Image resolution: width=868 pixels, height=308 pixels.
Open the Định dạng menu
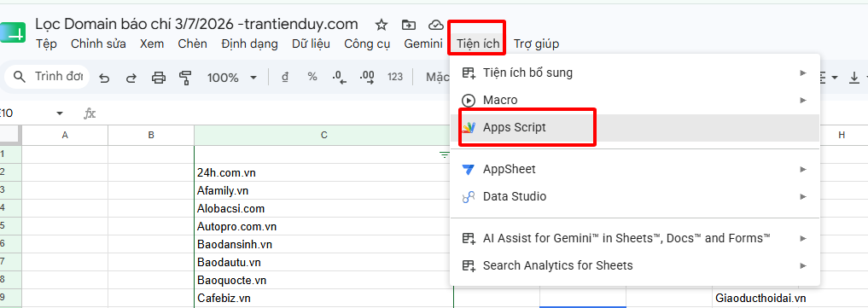tap(249, 44)
